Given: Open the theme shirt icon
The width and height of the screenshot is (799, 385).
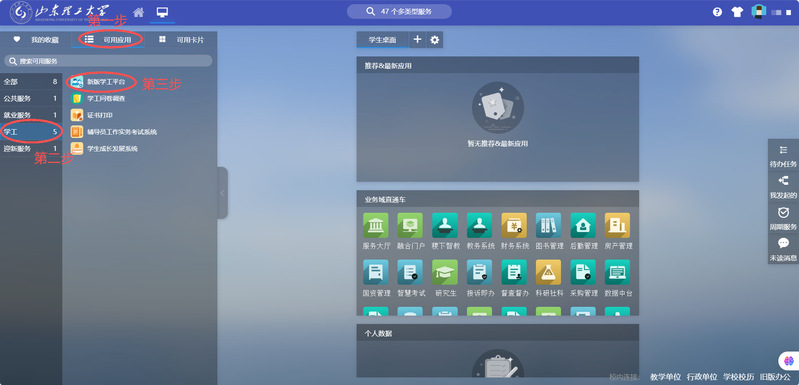Looking at the screenshot, I should (737, 12).
